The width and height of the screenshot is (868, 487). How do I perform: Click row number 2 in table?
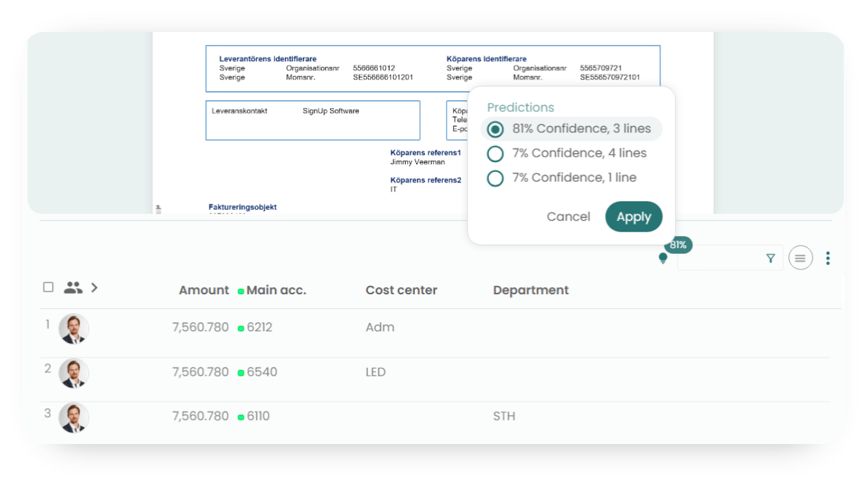tap(48, 369)
